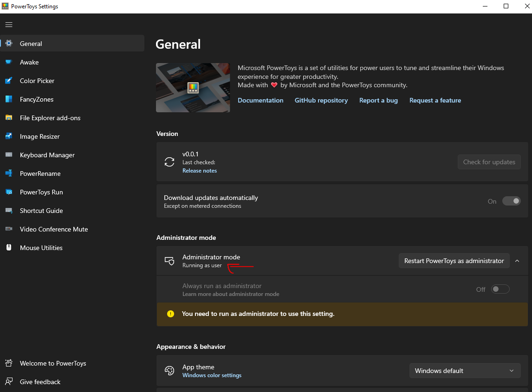The image size is (532, 392).
Task: Open PowerToys Run via its sidebar icon
Action: [x=9, y=192]
